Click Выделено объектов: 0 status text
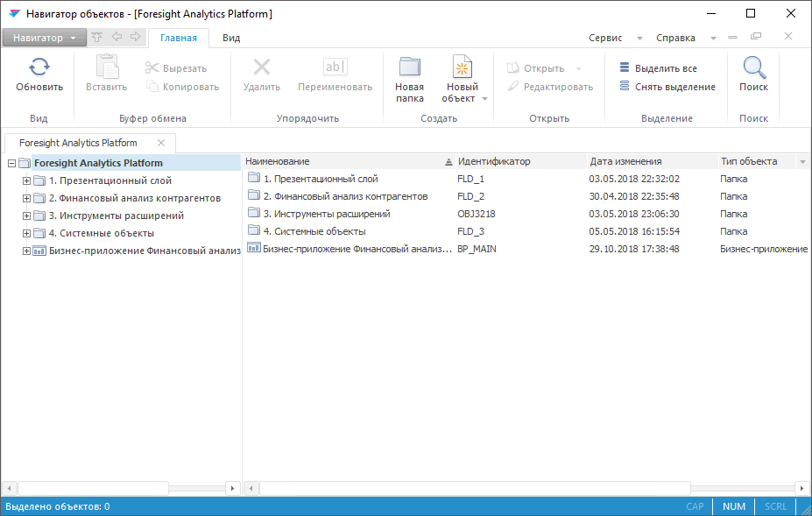This screenshot has width=812, height=516. [58, 506]
